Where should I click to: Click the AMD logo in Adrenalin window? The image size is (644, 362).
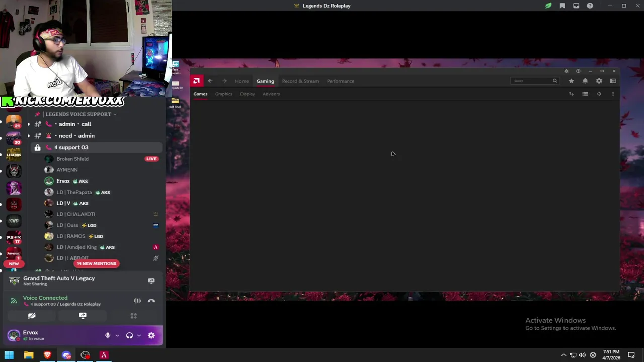pos(196,81)
